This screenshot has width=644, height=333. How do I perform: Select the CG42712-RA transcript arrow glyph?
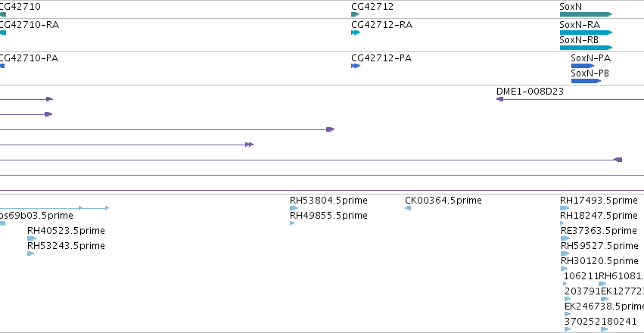click(356, 33)
